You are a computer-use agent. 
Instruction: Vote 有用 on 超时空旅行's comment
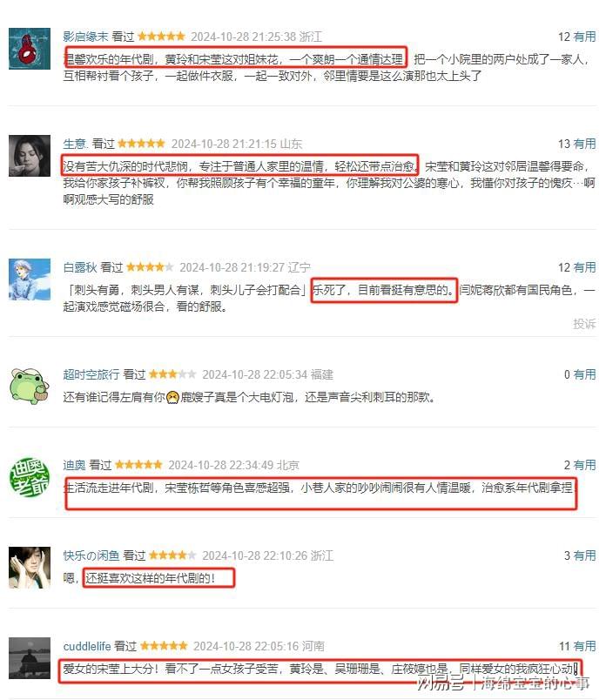click(x=584, y=374)
